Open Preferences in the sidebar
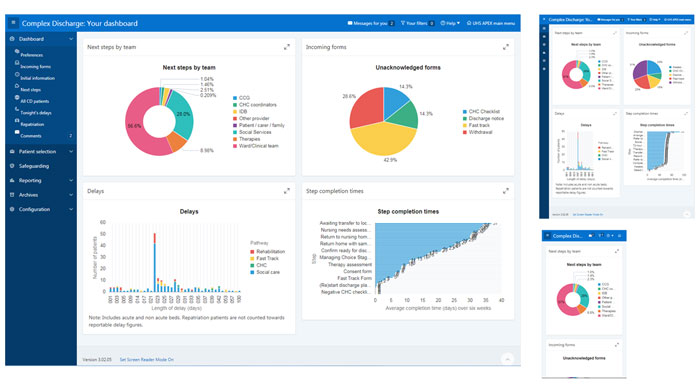Image resolution: width=700 pixels, height=388 pixels. point(32,55)
